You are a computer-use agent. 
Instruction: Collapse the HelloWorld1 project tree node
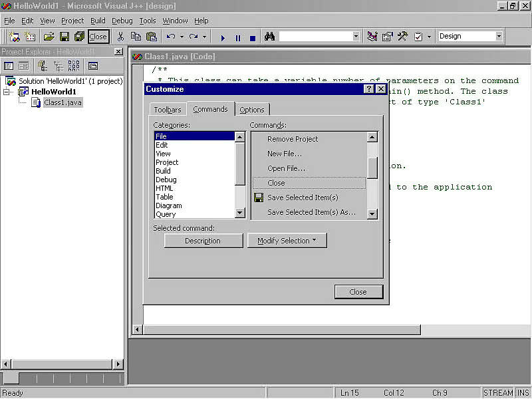[7, 92]
